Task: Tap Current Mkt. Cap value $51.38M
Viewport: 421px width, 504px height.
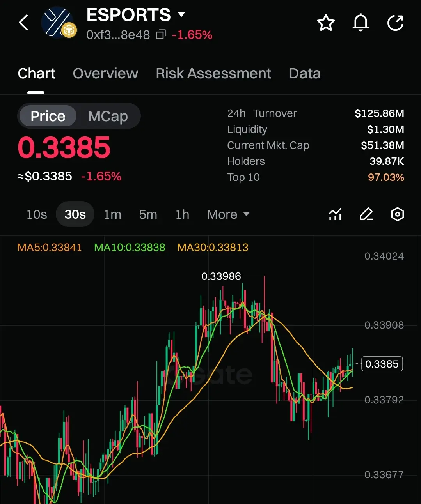Action: tap(382, 145)
